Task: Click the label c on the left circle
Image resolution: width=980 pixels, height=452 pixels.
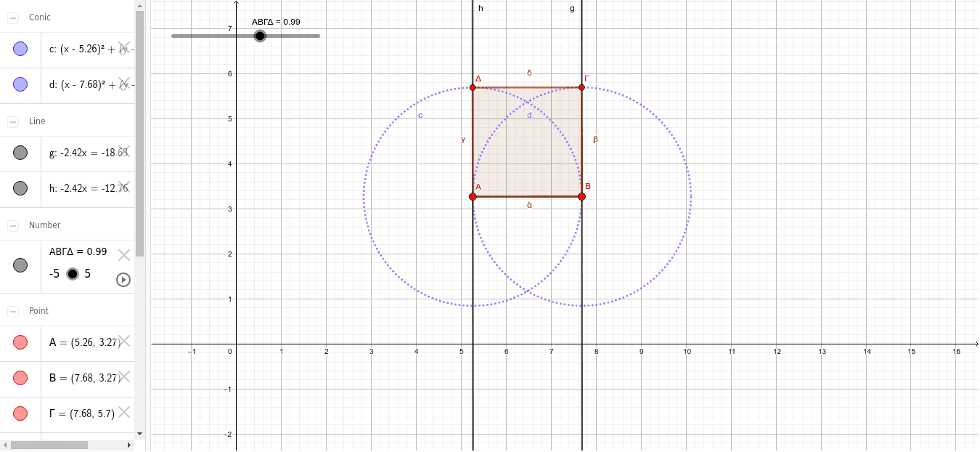Action: pos(420,116)
